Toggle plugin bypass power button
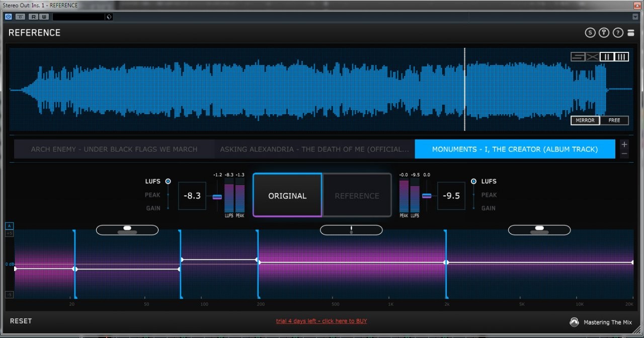 point(9,17)
